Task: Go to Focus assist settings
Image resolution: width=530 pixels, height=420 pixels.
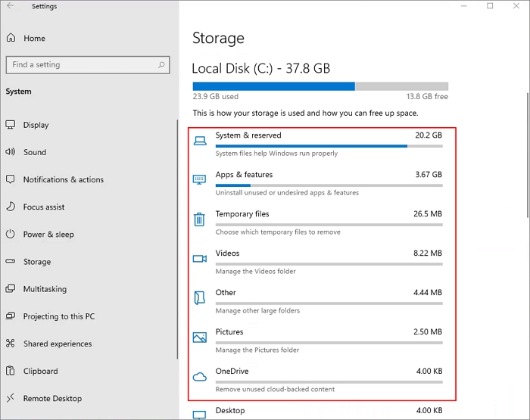Action: click(44, 207)
